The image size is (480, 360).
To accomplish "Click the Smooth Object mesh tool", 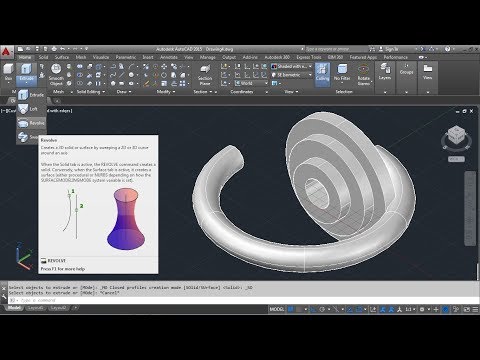I will [x=56, y=75].
